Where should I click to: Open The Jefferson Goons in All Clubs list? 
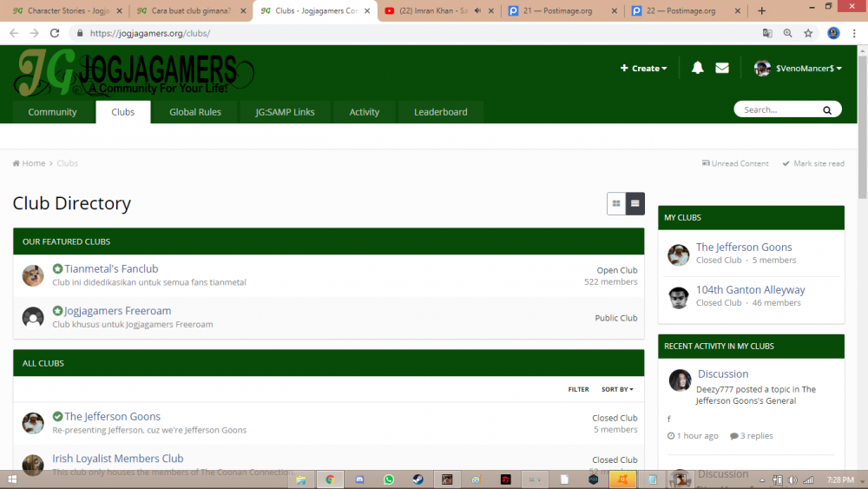pos(112,416)
